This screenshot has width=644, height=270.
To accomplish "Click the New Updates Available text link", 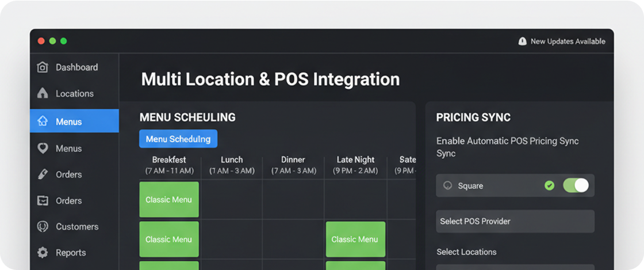I will click(568, 41).
